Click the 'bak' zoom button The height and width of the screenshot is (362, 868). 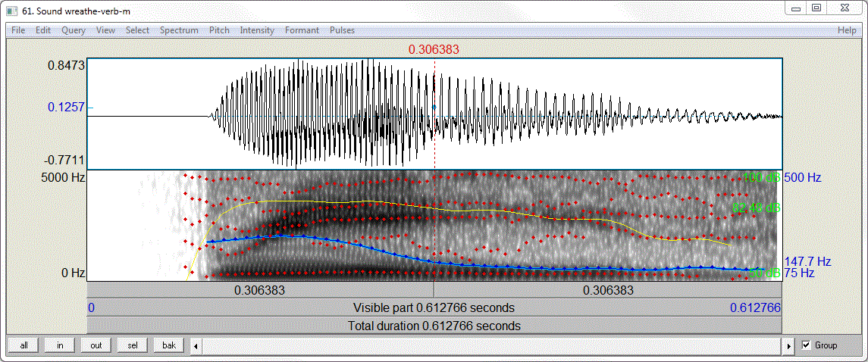tap(169, 345)
